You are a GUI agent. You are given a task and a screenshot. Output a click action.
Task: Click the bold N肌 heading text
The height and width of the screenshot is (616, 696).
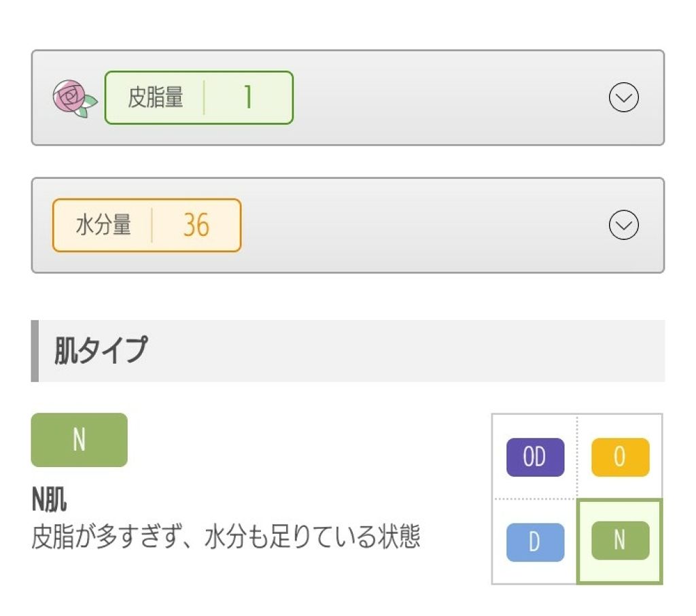pos(49,501)
